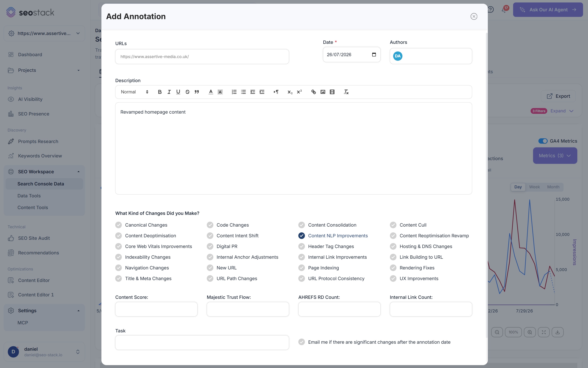Close the Add Annotation dialog
The image size is (588, 368).
(x=474, y=16)
